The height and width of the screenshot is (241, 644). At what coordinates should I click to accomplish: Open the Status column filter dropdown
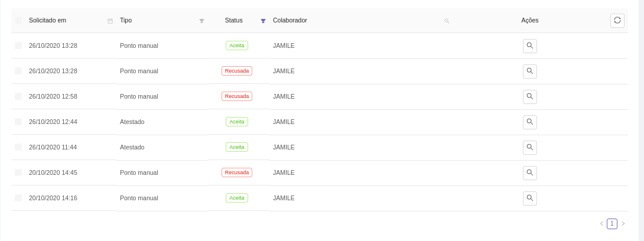(263, 21)
